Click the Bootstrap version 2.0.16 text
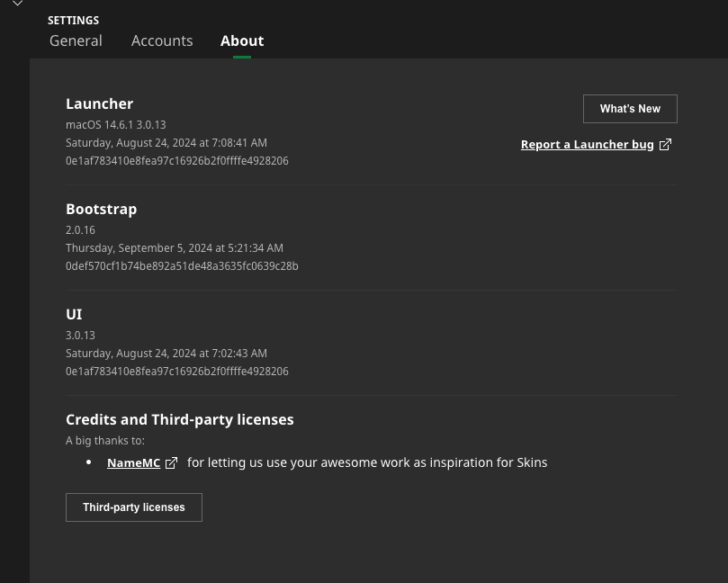Viewport: 728px width, 583px height. coord(80,230)
